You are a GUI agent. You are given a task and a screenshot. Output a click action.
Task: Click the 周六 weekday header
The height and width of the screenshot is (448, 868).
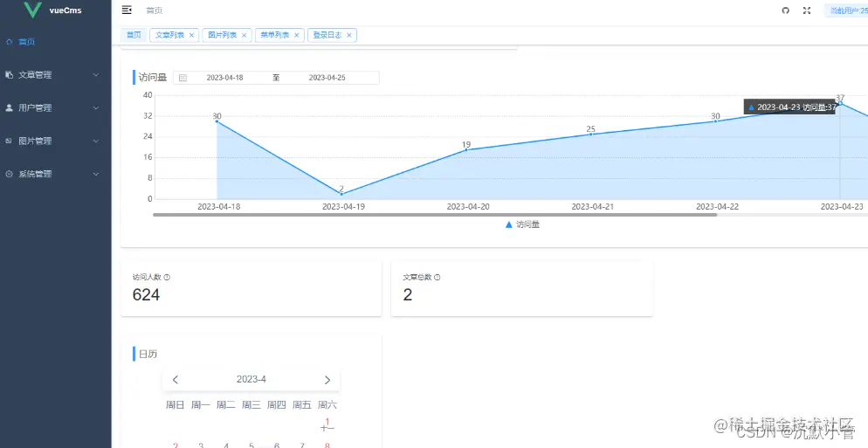pyautogui.click(x=327, y=405)
